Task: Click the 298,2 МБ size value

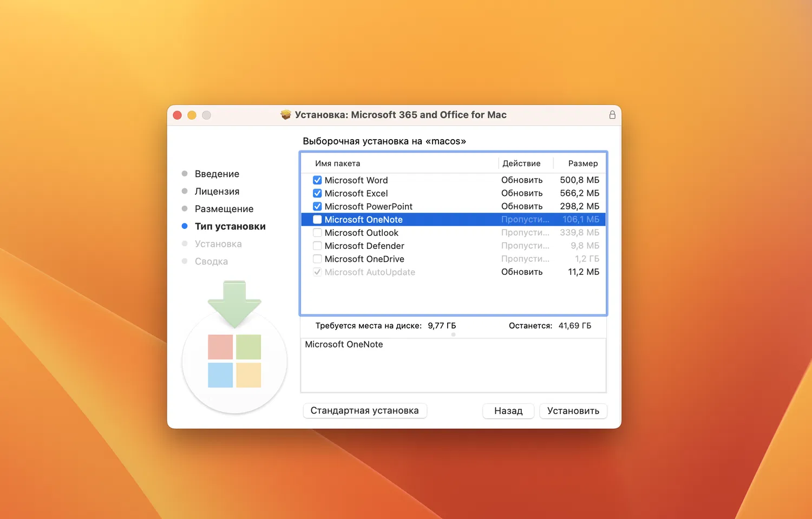Action: [580, 206]
